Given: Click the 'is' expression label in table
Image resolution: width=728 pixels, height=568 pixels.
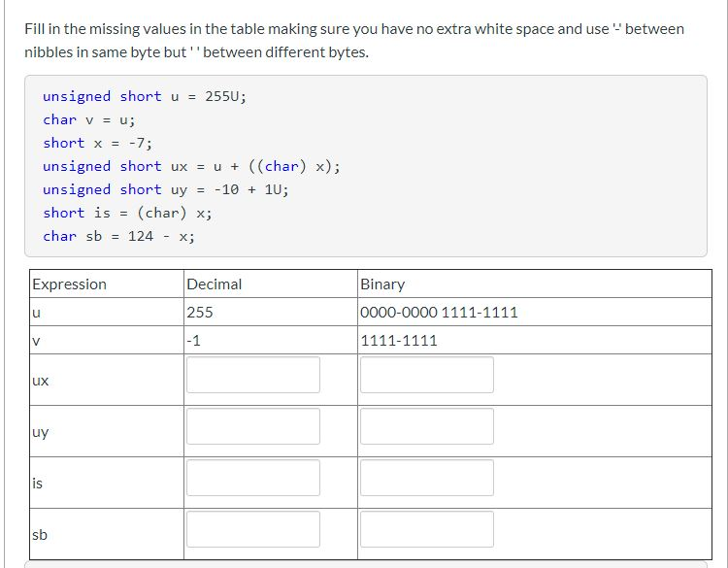Looking at the screenshot, I should pos(37,484).
